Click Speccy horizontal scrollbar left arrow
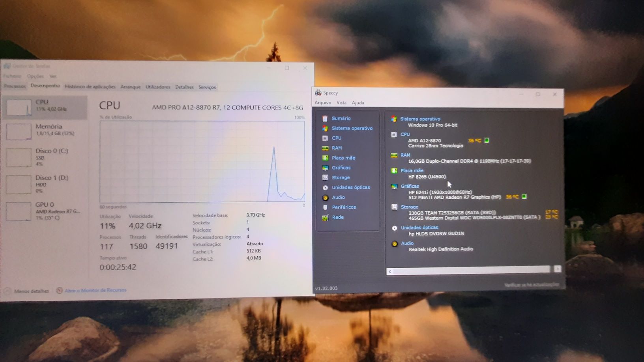 (390, 271)
